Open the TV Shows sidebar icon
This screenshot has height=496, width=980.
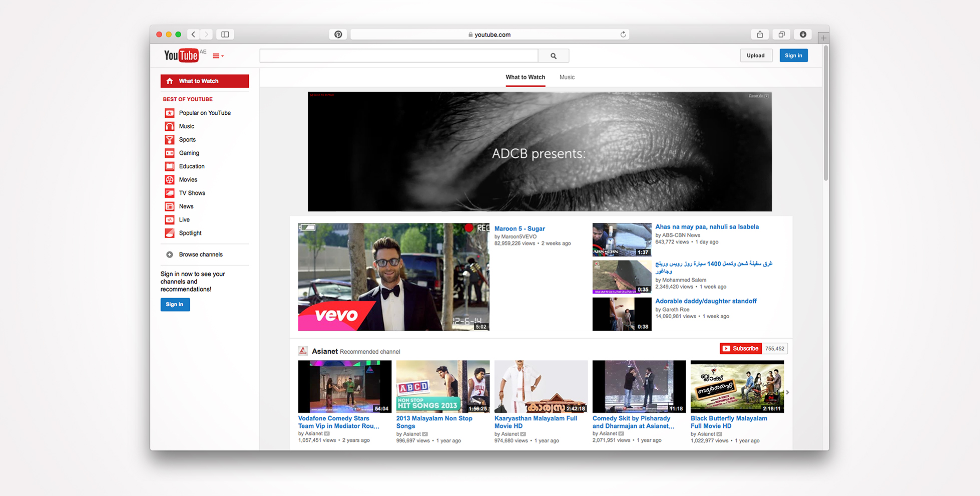click(x=170, y=193)
